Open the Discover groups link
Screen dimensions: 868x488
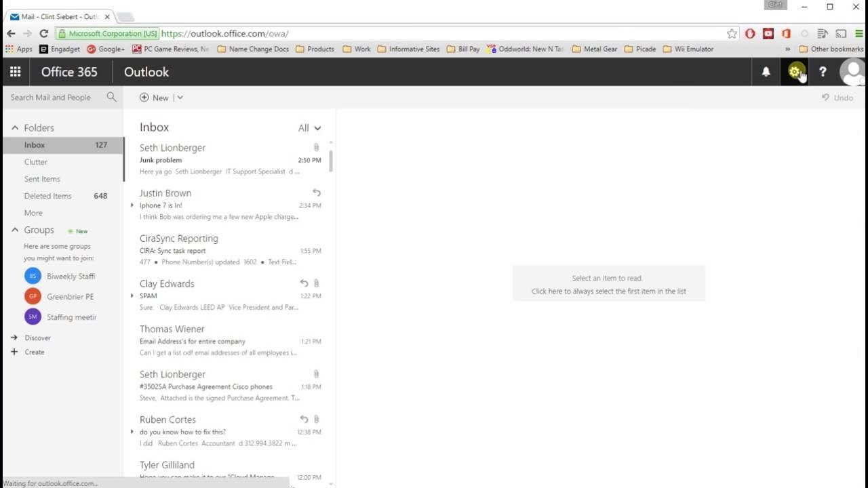[37, 338]
